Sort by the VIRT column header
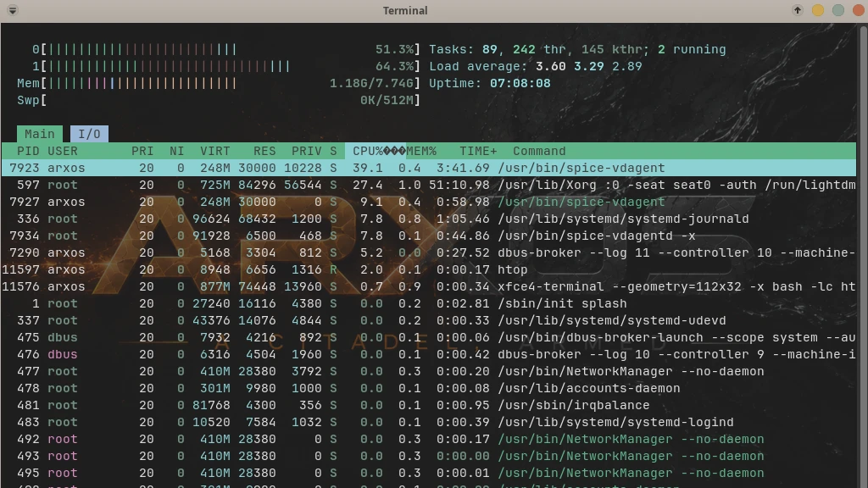 (x=214, y=151)
